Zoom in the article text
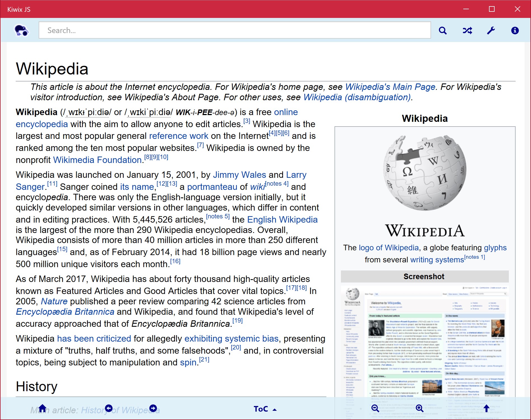This screenshot has width=531, height=420. (x=419, y=408)
